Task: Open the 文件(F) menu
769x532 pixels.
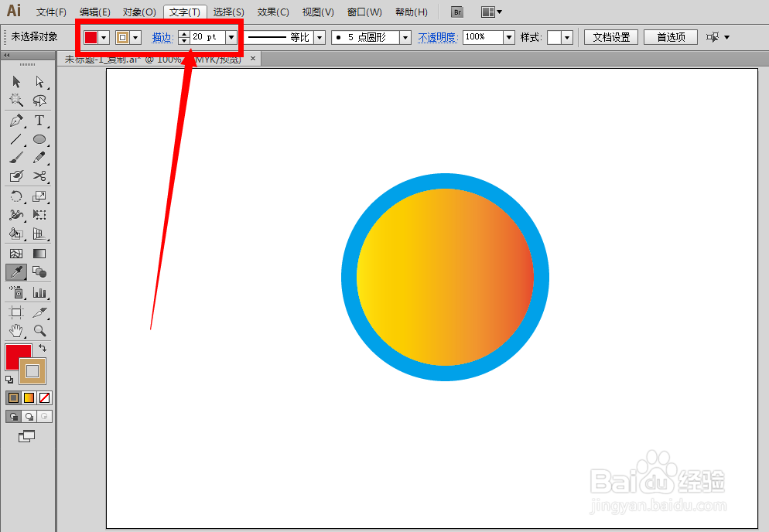Action: (x=51, y=12)
